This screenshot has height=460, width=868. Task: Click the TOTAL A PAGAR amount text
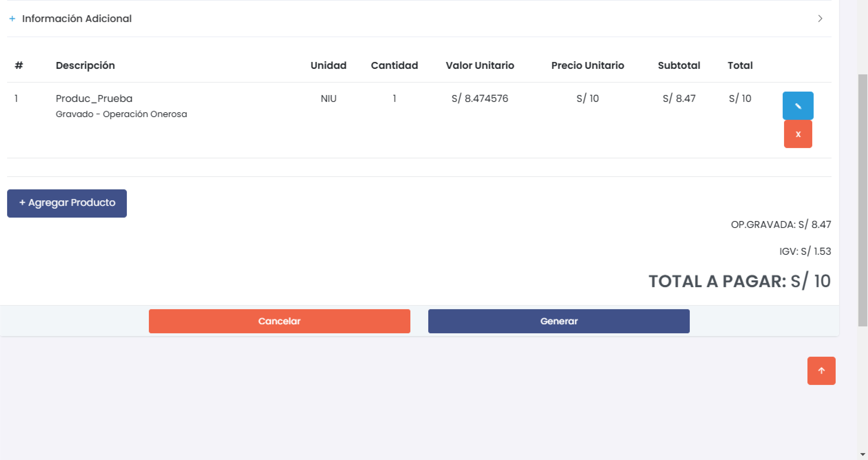tap(739, 281)
